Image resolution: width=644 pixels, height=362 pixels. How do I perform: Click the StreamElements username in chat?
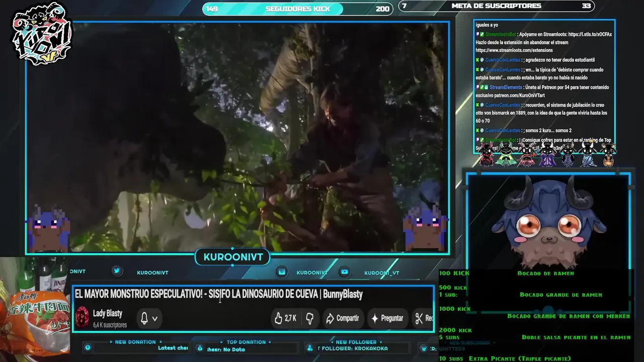[506, 87]
